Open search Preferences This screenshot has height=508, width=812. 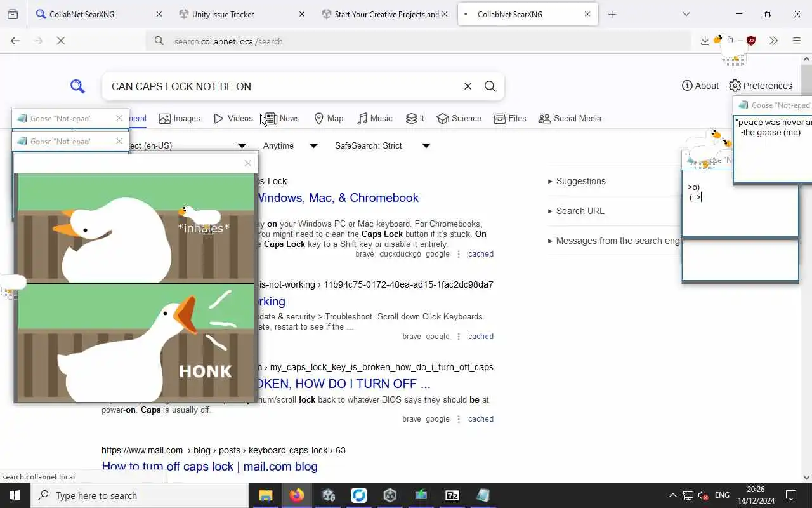(x=761, y=86)
